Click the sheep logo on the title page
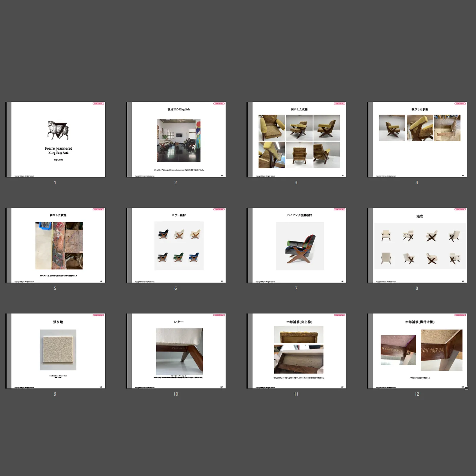 click(x=58, y=130)
